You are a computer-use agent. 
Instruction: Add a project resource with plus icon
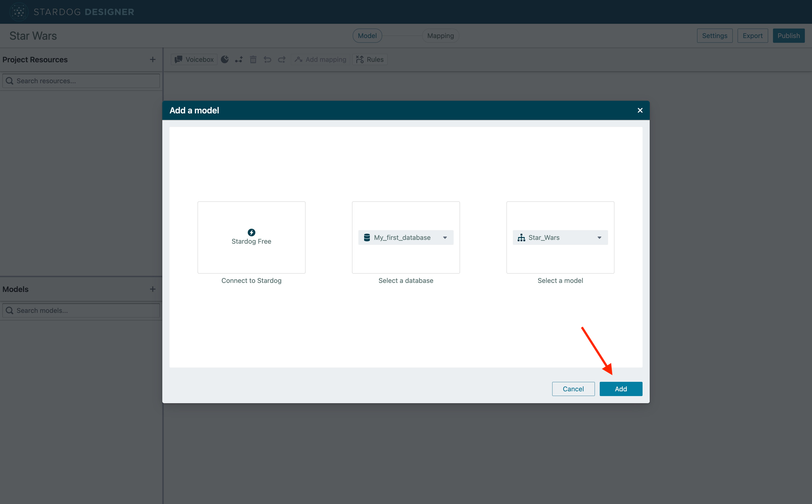click(153, 59)
